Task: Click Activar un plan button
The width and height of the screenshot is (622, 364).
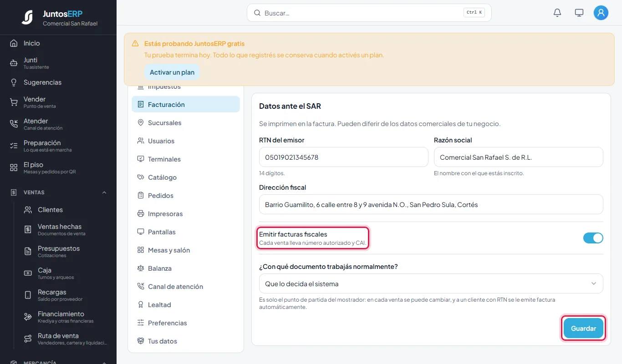Action: point(172,72)
